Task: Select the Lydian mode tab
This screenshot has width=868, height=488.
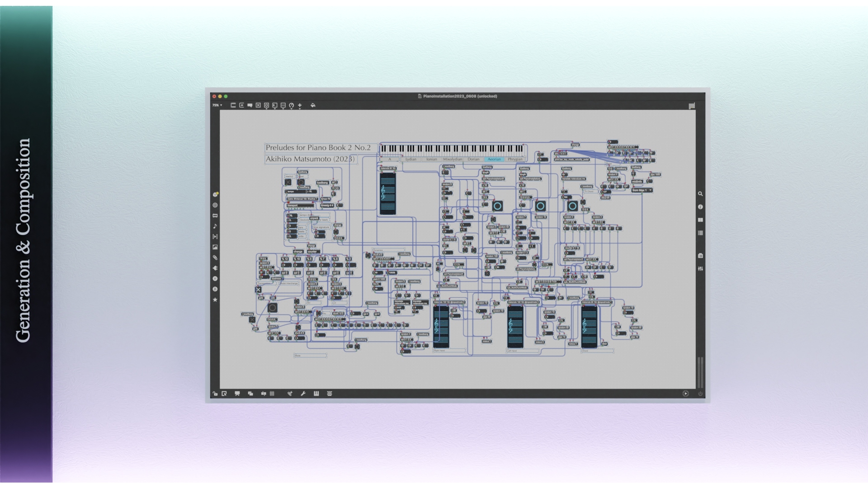Action: [x=410, y=159]
